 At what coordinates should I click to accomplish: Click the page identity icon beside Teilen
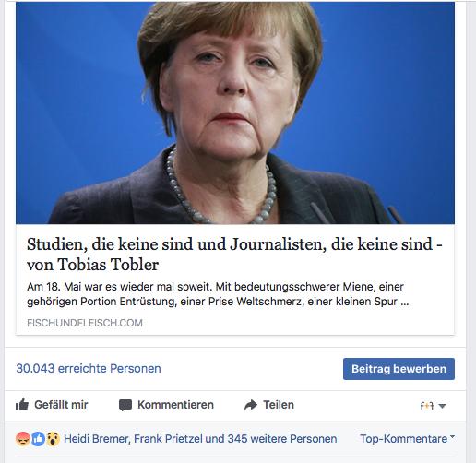(427, 406)
